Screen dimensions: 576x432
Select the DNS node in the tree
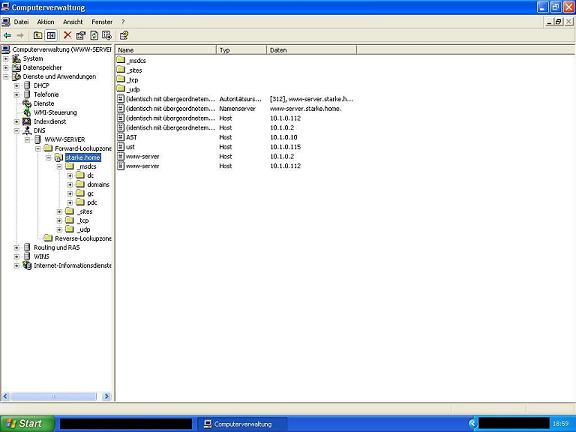pos(39,130)
